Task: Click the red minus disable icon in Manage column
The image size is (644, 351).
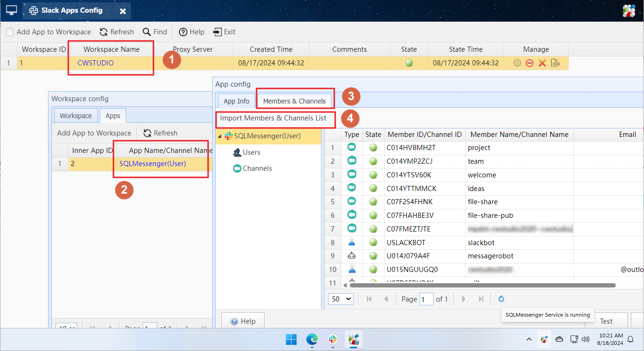Action: click(530, 63)
